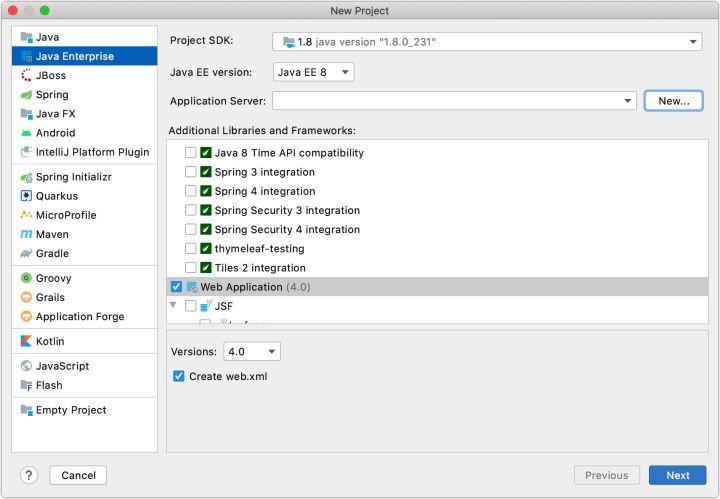
Task: Open the Versions 4.0 dropdown
Action: coord(252,352)
